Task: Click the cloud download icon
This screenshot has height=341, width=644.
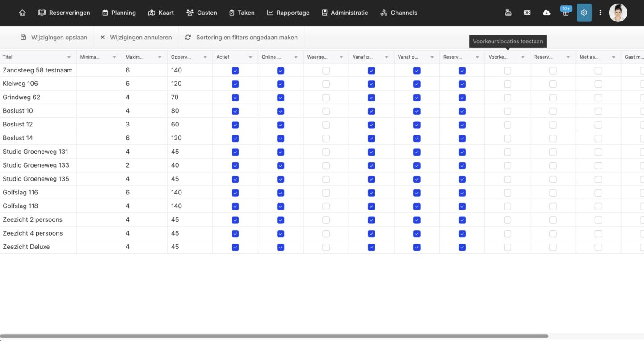Action: (x=547, y=13)
